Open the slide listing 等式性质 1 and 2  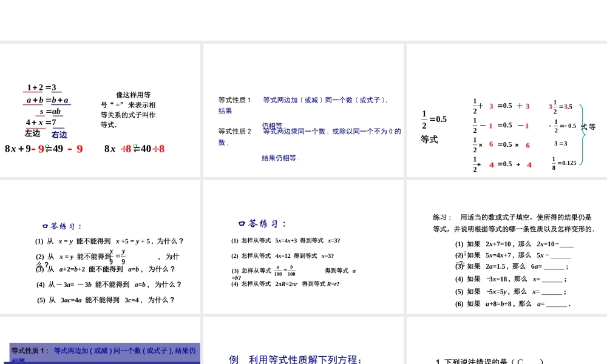pos(303,110)
